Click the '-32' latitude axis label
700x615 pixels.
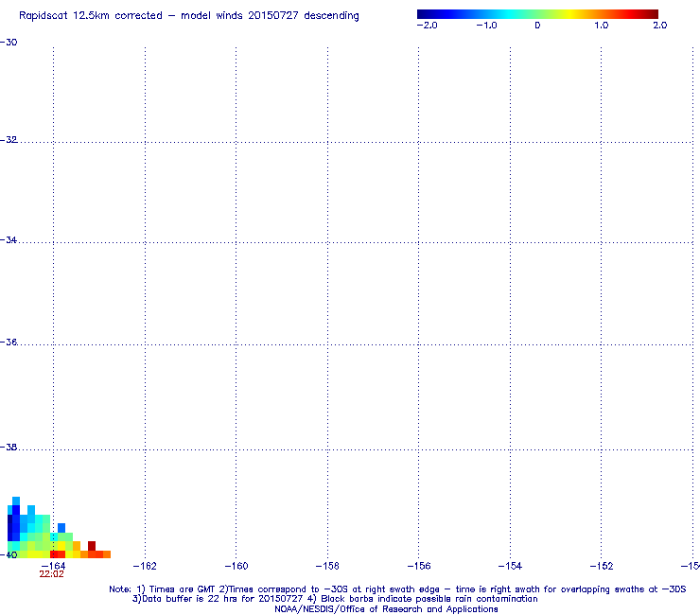(9, 140)
